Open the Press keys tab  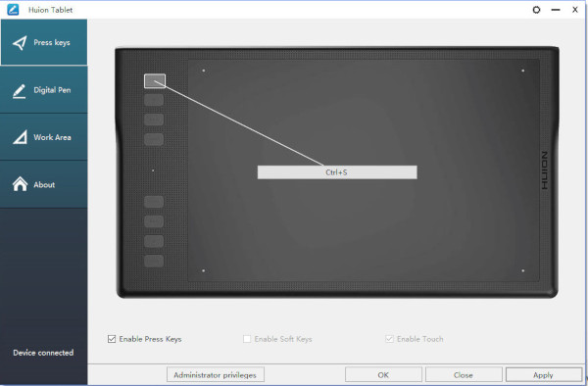point(44,42)
